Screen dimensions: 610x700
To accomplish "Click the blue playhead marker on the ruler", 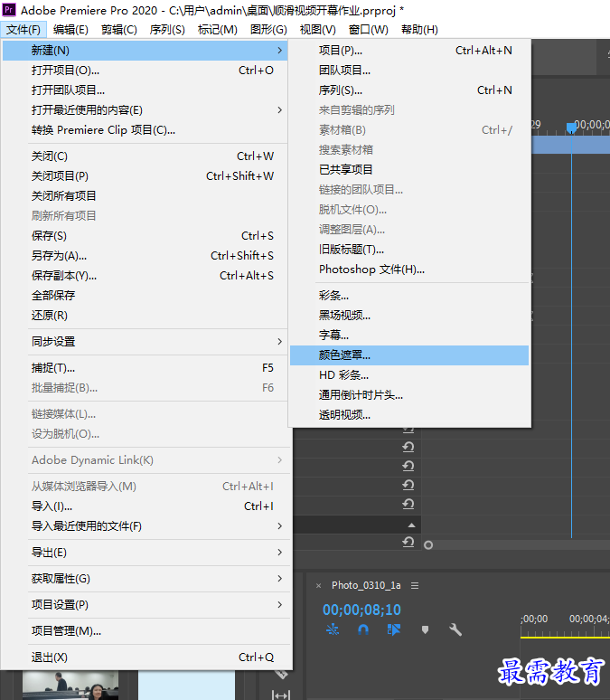I will click(x=571, y=128).
